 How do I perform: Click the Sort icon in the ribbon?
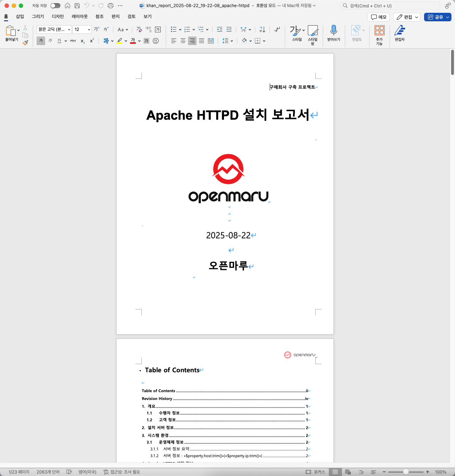click(262, 29)
